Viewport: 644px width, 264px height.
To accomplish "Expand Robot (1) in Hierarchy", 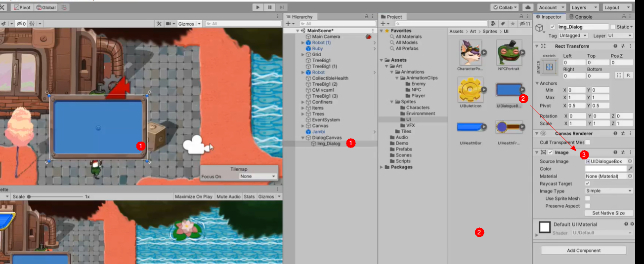I will (x=303, y=43).
